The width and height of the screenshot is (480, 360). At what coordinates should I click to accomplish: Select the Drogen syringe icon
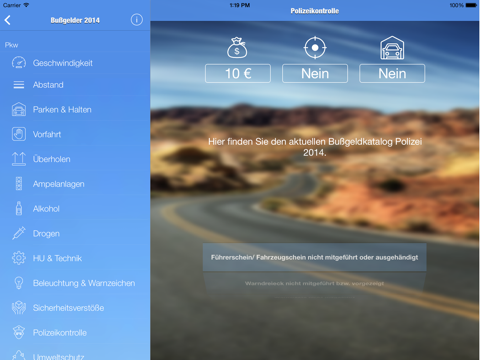tap(19, 233)
